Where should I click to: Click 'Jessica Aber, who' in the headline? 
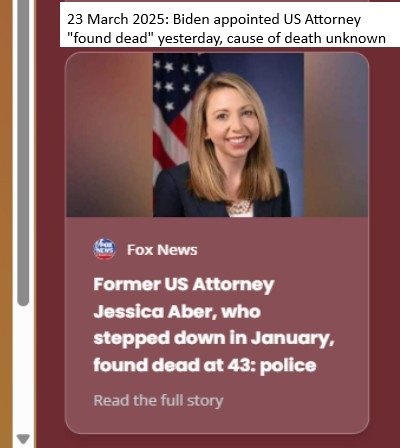pos(177,312)
